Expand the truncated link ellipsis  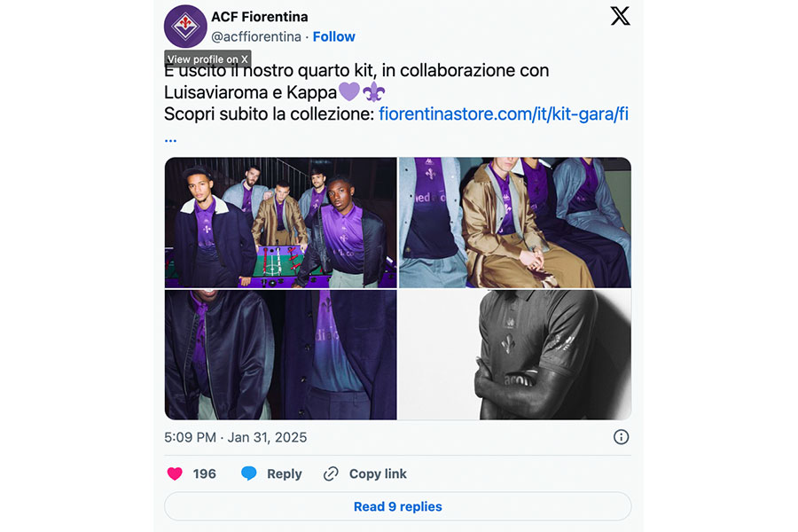coord(170,139)
